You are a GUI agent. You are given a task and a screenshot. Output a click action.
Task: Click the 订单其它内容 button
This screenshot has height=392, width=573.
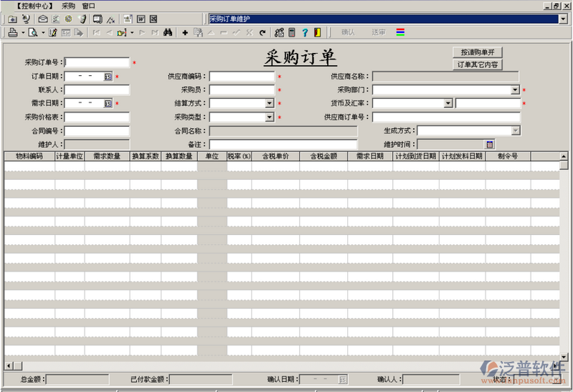click(477, 64)
